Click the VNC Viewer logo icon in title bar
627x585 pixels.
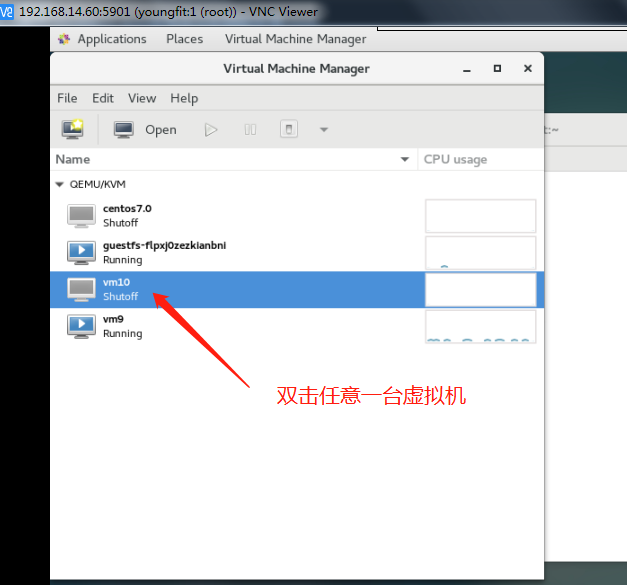pos(7,12)
